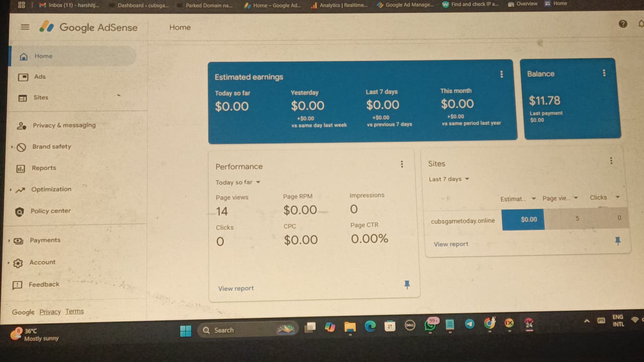644x362 pixels.
Task: Open File Explorer from the taskbar
Action: [x=350, y=327]
